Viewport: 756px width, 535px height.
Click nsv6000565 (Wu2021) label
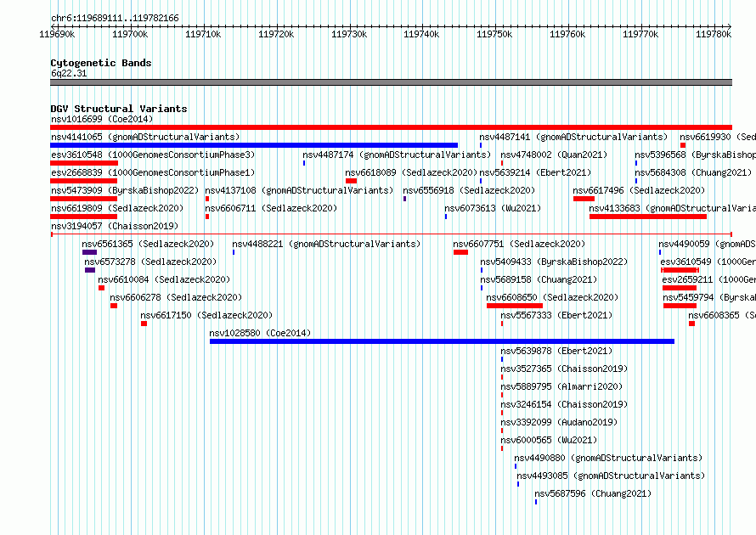(549, 440)
